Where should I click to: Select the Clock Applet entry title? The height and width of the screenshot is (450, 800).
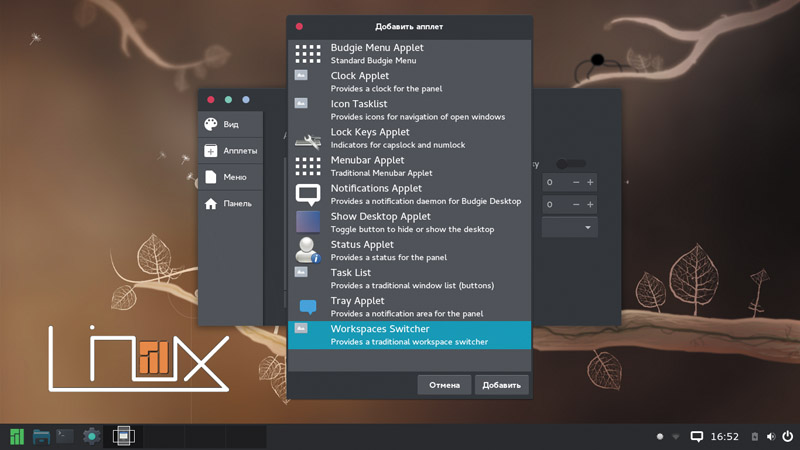click(360, 76)
